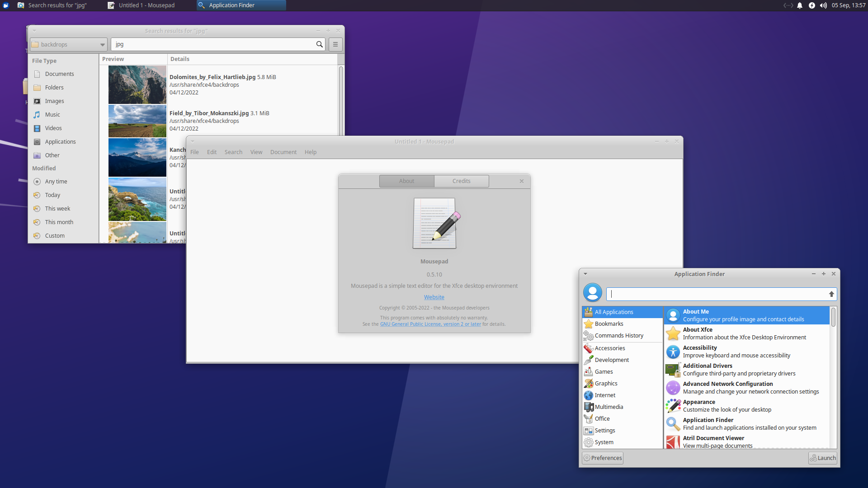The width and height of the screenshot is (868, 488).
Task: Click the Images filter in file type sidebar
Action: pyautogui.click(x=54, y=101)
